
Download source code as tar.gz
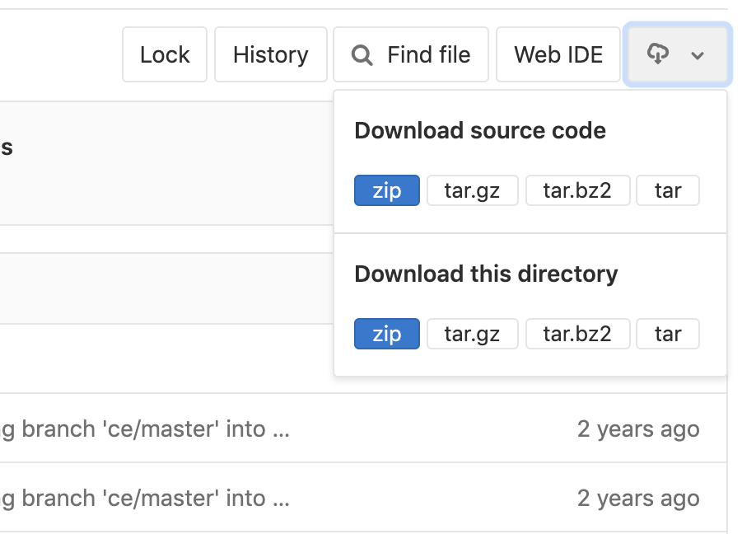pyautogui.click(x=472, y=190)
